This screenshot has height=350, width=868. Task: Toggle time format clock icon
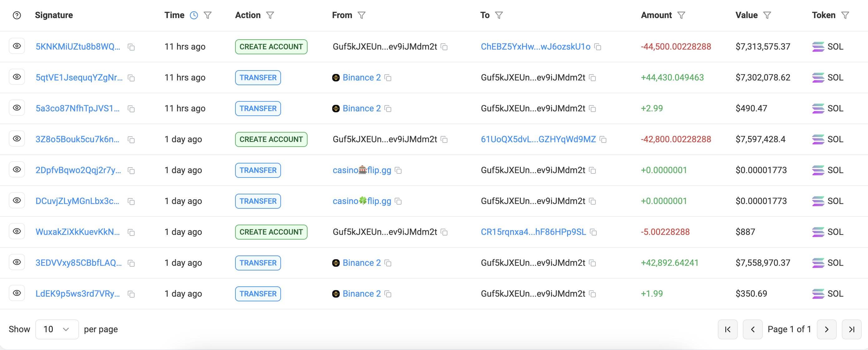click(194, 15)
